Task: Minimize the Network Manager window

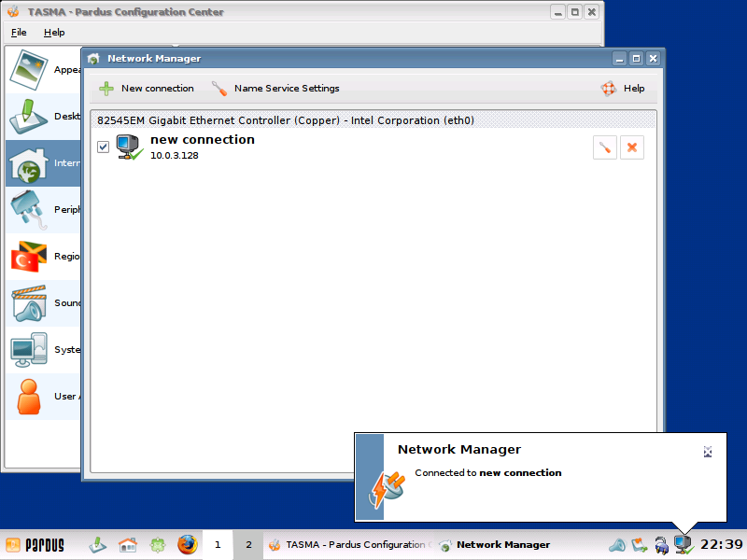Action: click(619, 59)
